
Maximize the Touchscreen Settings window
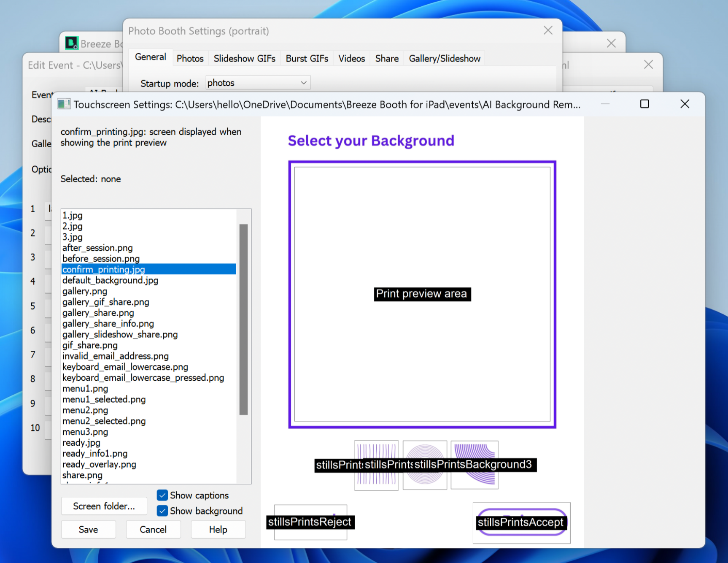click(x=644, y=104)
